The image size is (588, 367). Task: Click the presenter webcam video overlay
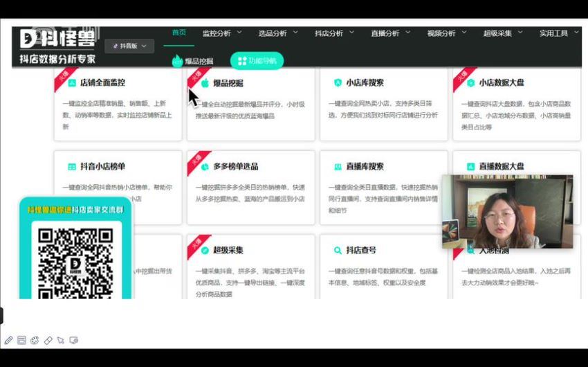click(507, 211)
